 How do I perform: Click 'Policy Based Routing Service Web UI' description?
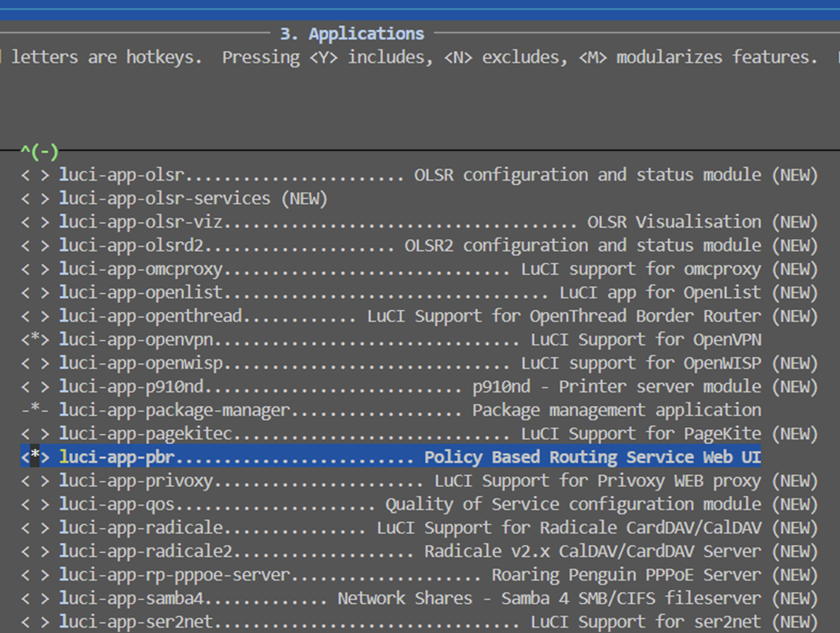(593, 457)
